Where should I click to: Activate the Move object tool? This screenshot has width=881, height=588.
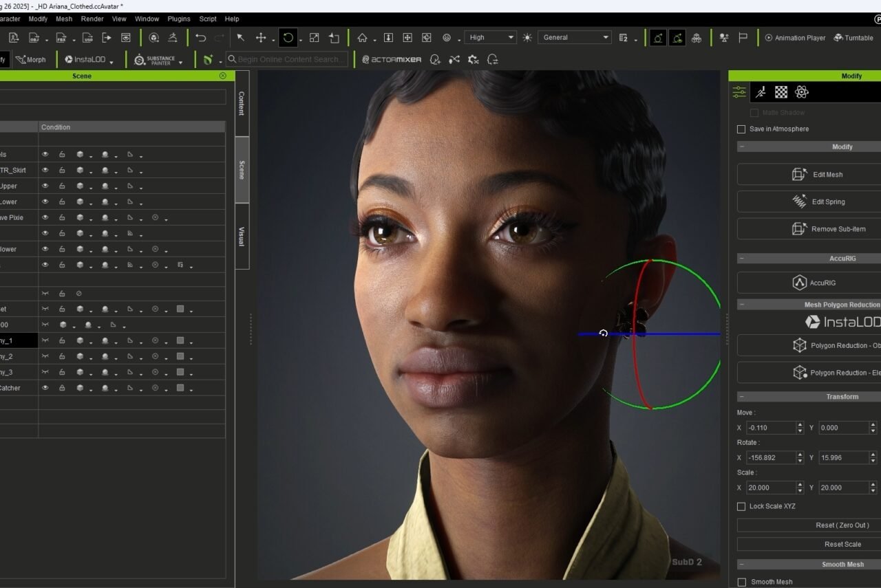pos(261,38)
